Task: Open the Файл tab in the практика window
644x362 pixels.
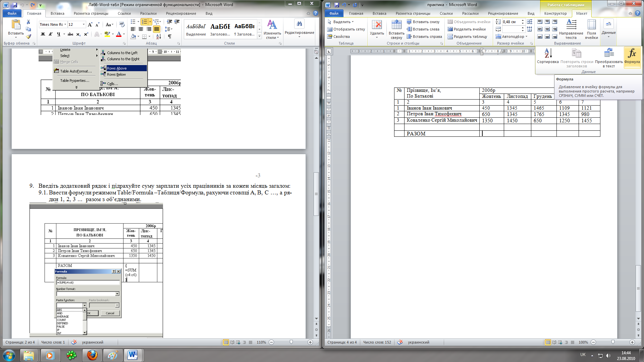Action: (334, 13)
